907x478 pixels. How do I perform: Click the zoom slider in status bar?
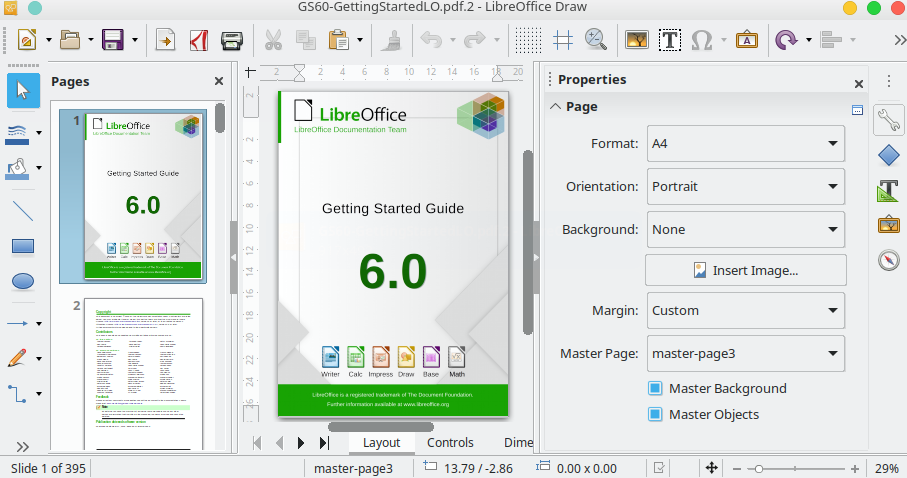coord(797,468)
